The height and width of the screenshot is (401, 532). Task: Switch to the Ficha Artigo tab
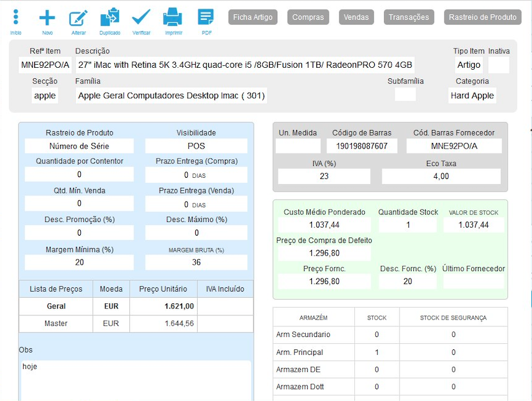(x=253, y=17)
